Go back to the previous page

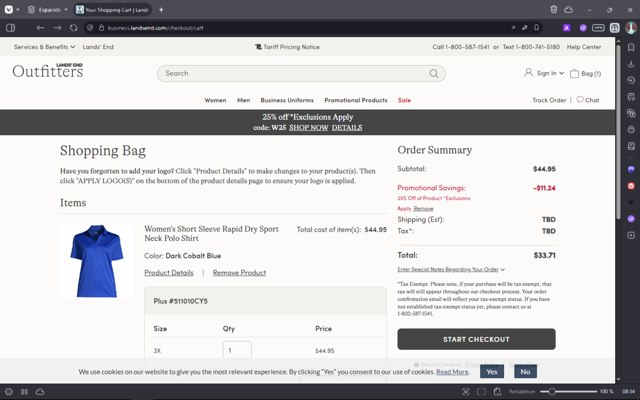[40, 28]
